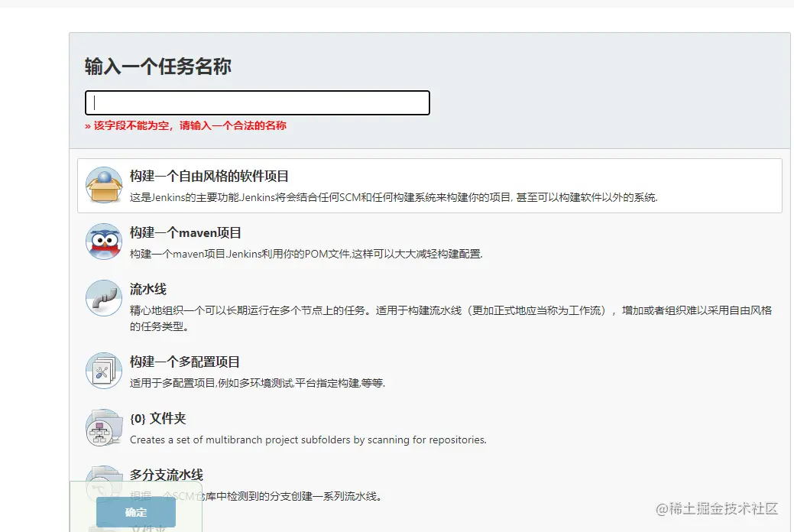Select the maven project owl icon
Viewport: 794px width, 532px height.
point(104,242)
